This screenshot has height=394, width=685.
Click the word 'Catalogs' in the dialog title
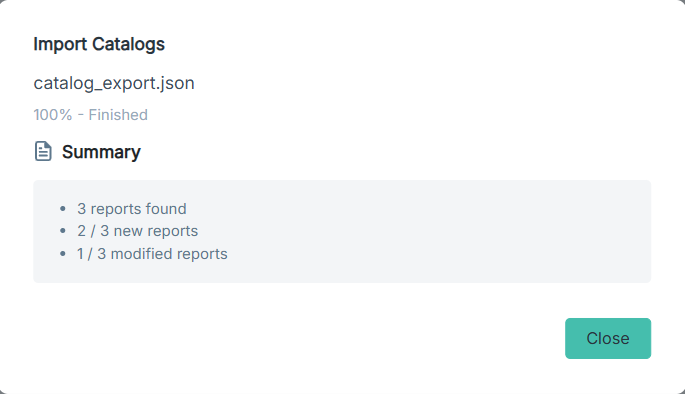coord(128,44)
